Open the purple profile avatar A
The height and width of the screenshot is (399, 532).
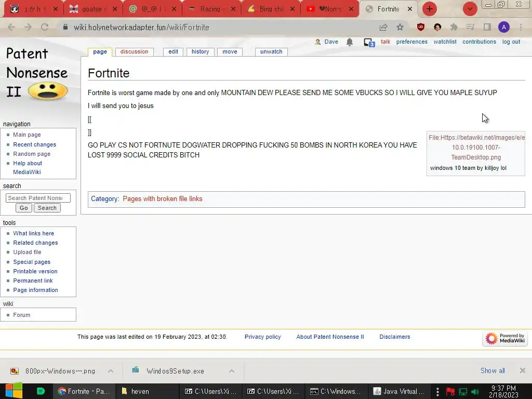click(x=504, y=27)
